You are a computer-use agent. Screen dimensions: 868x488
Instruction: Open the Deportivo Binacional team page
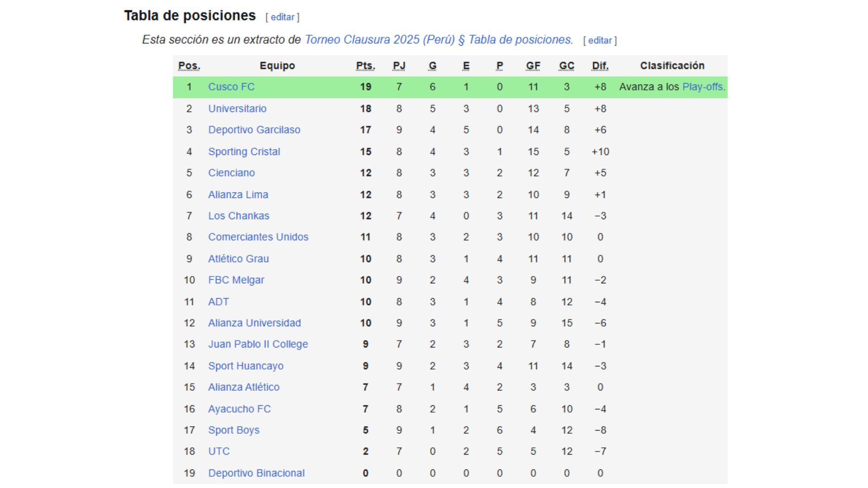(256, 473)
